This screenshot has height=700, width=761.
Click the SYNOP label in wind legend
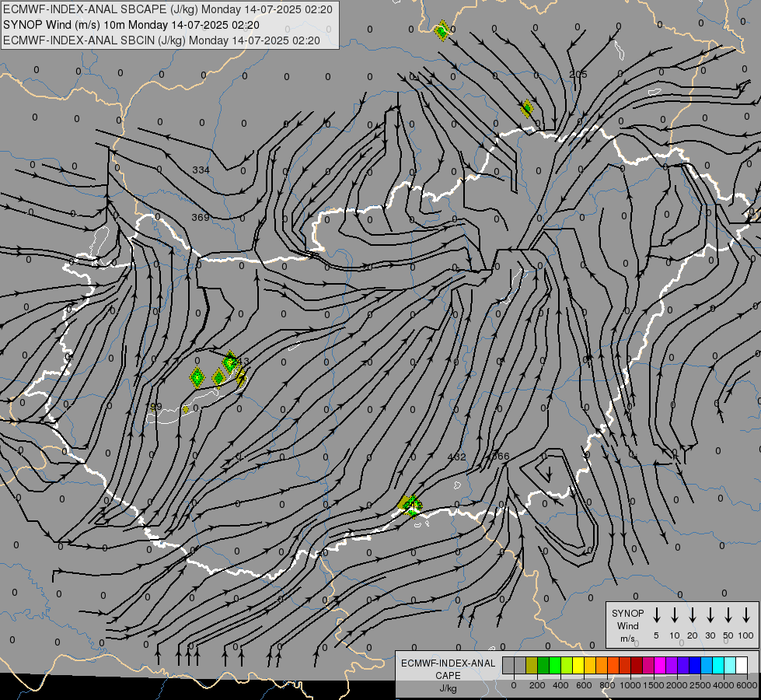click(x=627, y=614)
